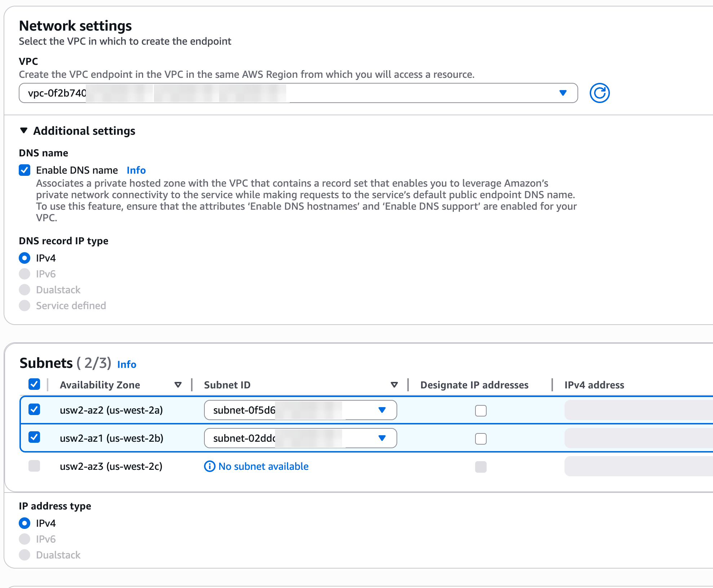Select IPv4 under IP address type
713x588 pixels.
tap(25, 523)
